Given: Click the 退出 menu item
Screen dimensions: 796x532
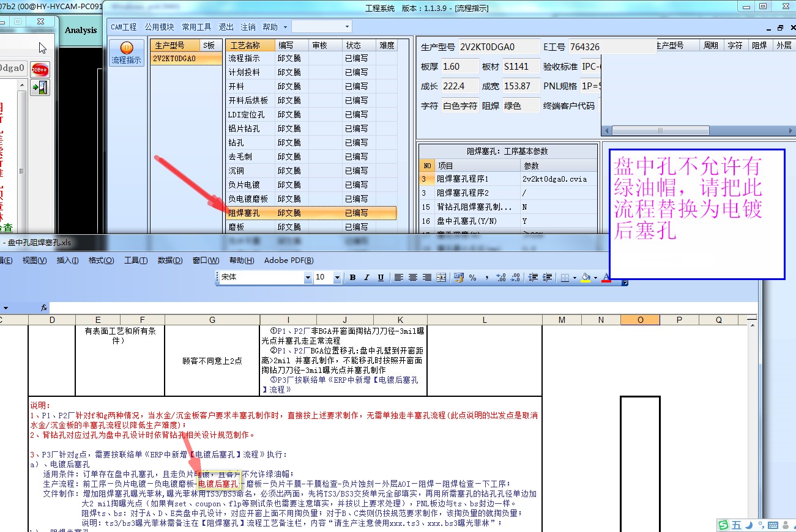Looking at the screenshot, I should 226,27.
